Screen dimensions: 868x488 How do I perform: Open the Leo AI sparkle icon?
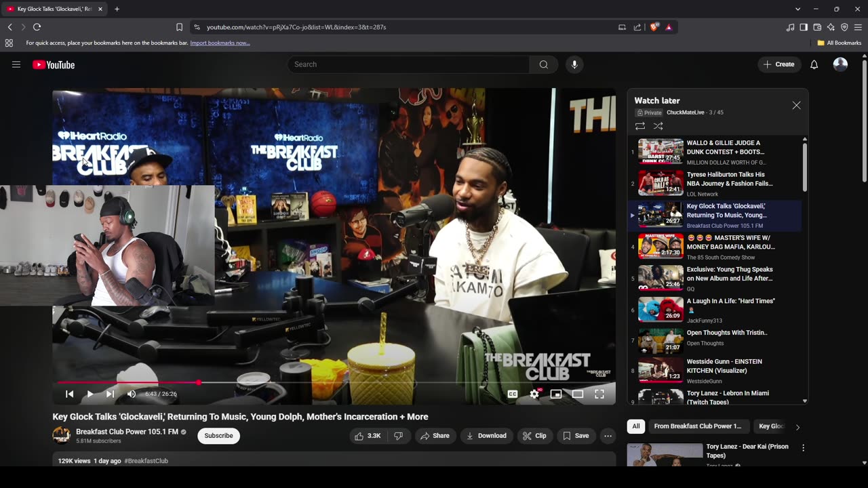[x=831, y=27]
